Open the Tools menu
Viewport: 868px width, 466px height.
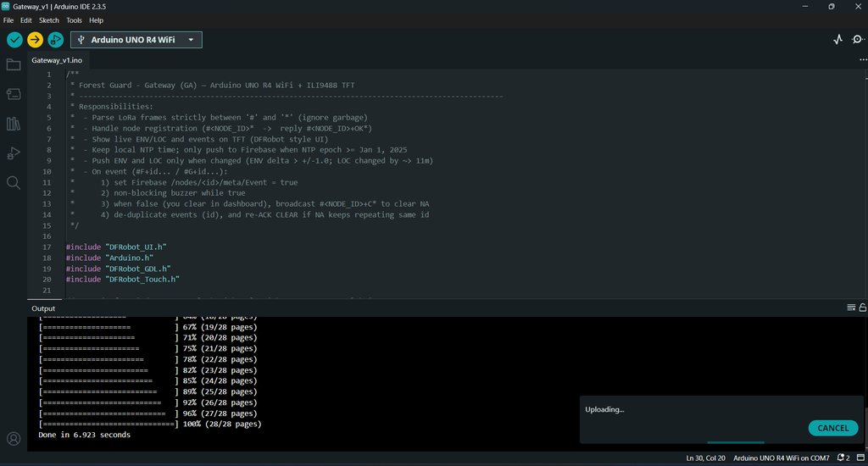(x=74, y=20)
